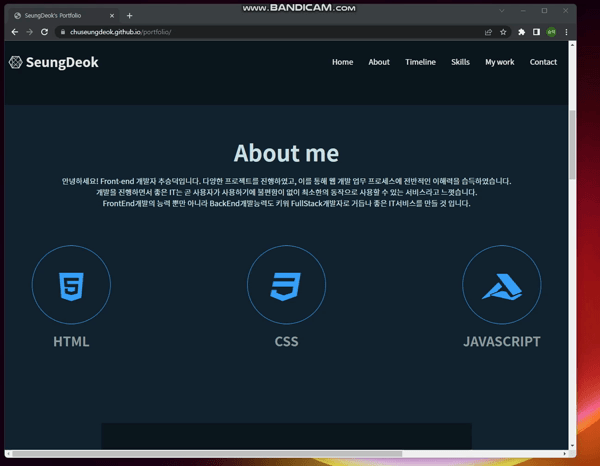Share this page via address bar icon
600x466 pixels.
click(x=488, y=32)
